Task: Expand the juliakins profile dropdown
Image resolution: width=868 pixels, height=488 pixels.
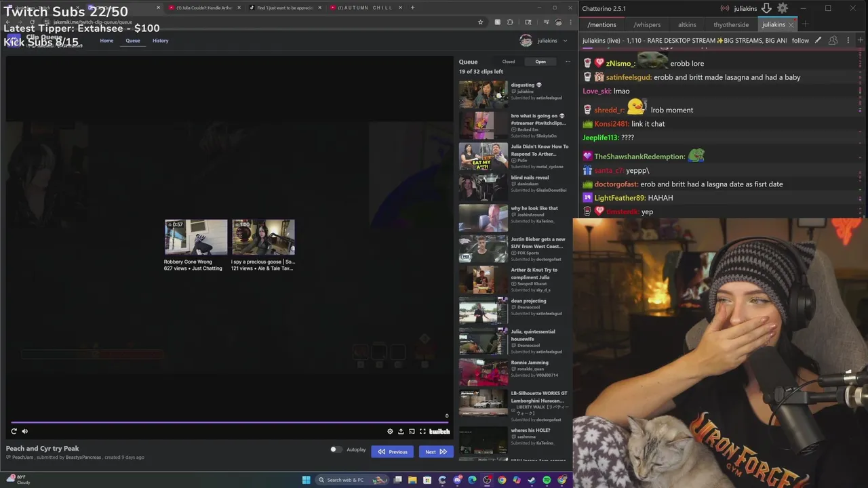Action: click(544, 41)
